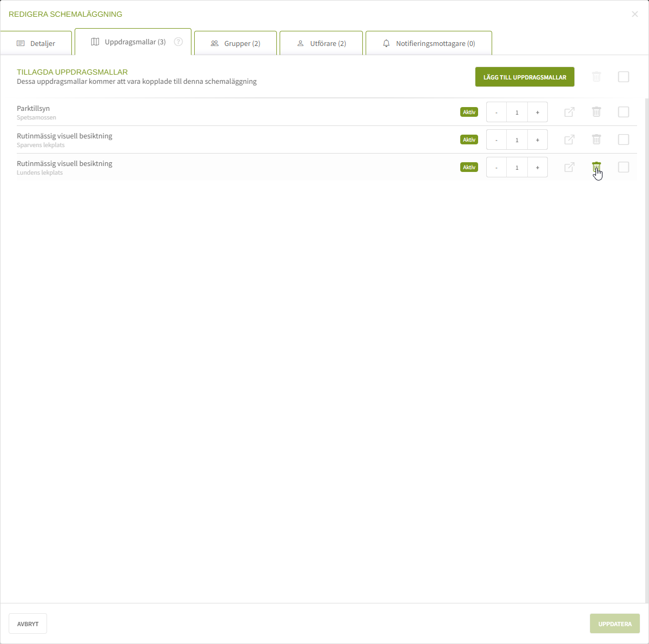Select the Sparvens lekplats row checkbox
This screenshot has height=644, width=649.
tap(624, 140)
